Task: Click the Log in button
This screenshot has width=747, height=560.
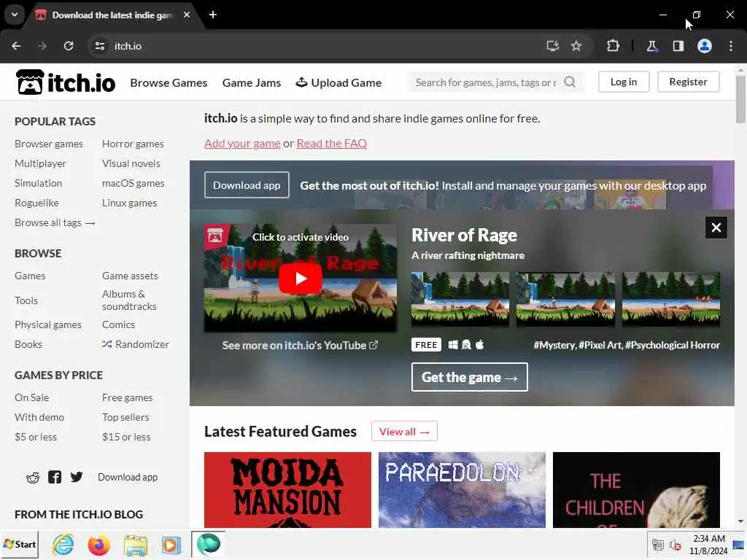Action: coord(624,82)
